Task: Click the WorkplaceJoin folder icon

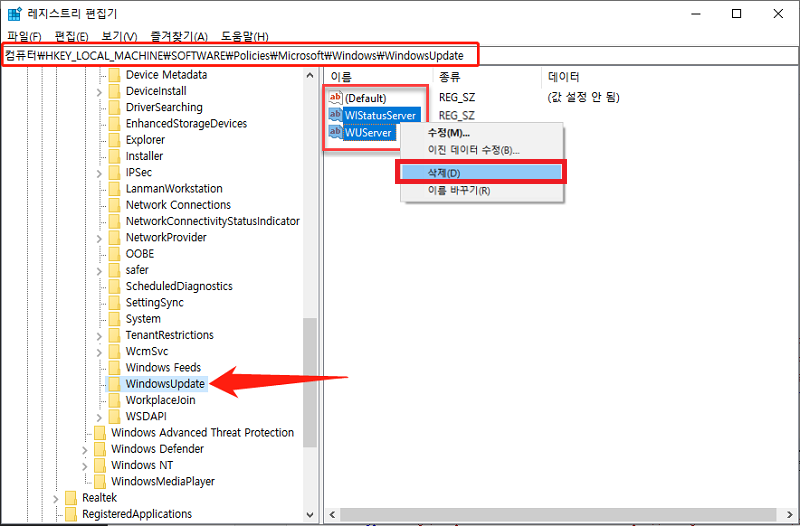Action: 114,400
